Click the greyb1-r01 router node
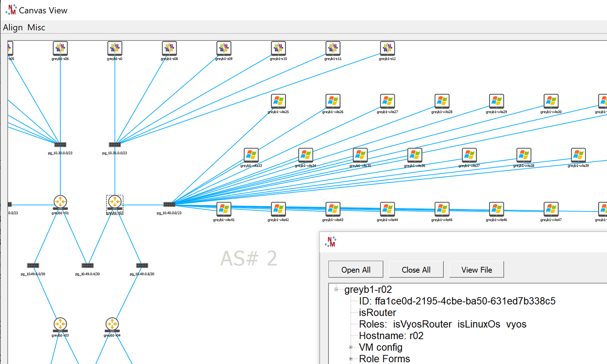 tap(60, 202)
